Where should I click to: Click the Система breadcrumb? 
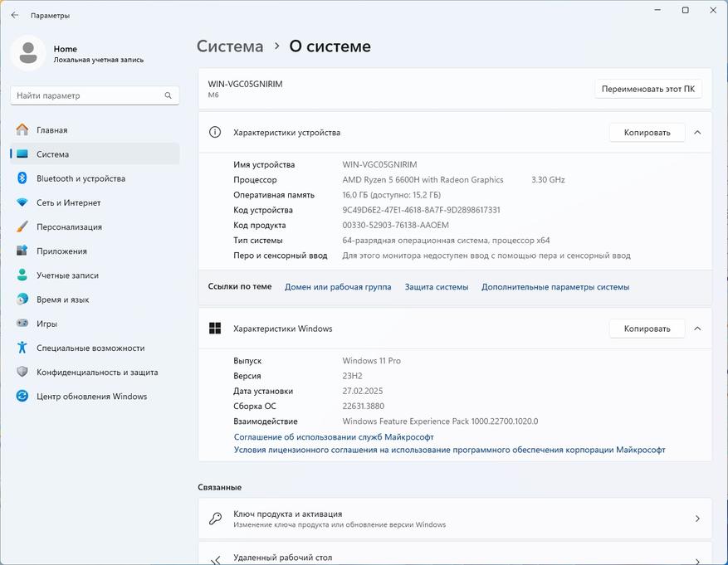230,46
